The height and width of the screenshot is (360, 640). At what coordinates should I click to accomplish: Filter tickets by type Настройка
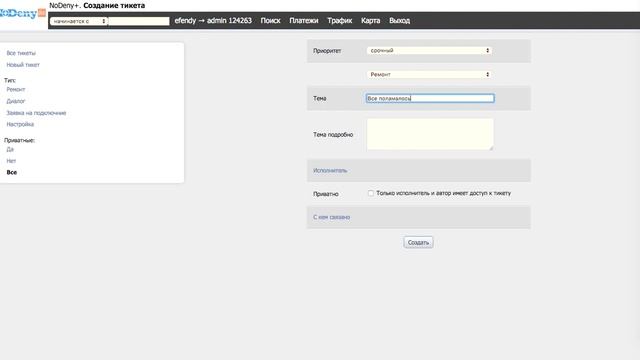pos(20,124)
